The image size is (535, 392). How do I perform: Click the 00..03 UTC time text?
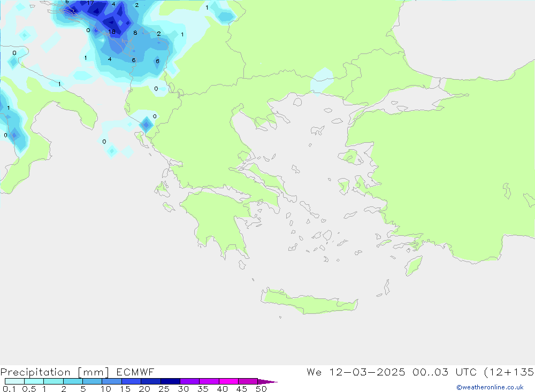(x=445, y=372)
